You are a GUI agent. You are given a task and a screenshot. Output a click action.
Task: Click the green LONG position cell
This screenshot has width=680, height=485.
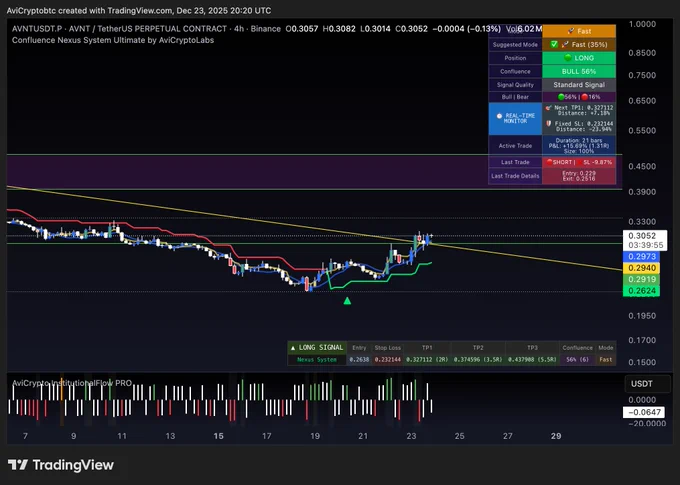pyautogui.click(x=579, y=58)
